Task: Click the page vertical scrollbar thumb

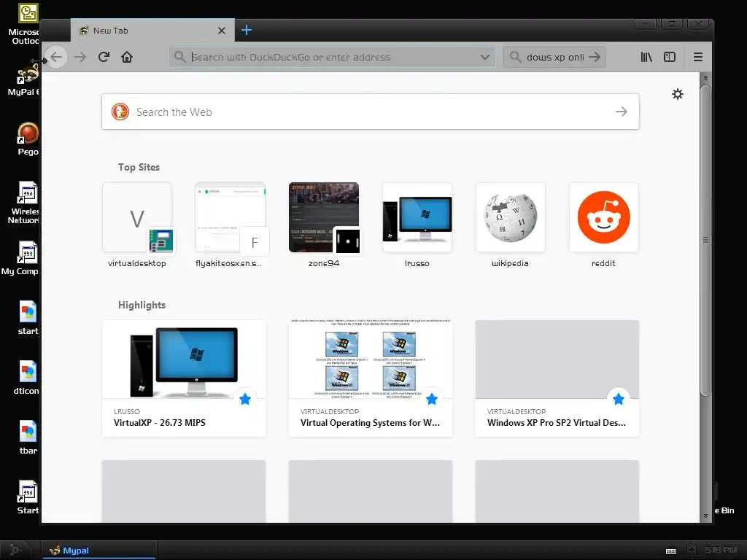Action: tap(705, 241)
